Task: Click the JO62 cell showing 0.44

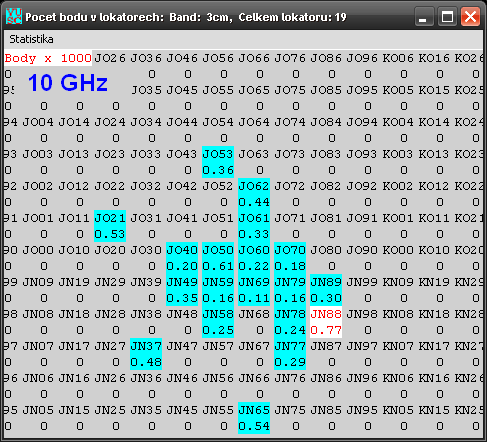Action: 254,194
